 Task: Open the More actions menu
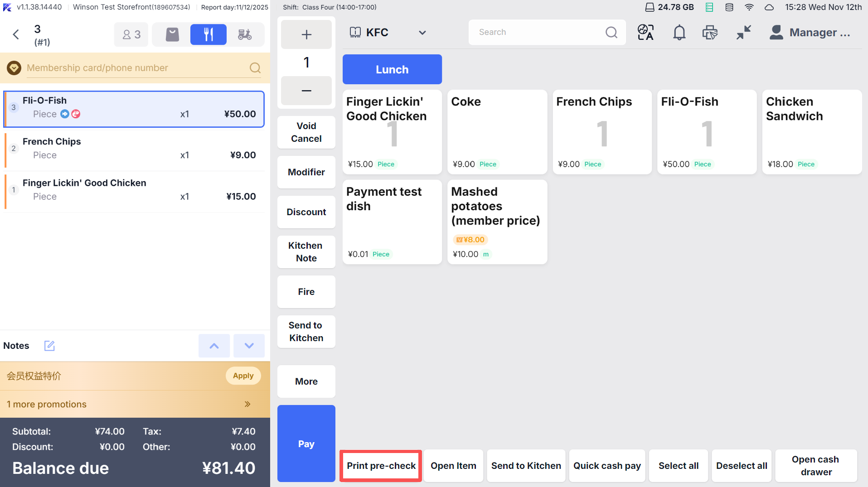(306, 381)
